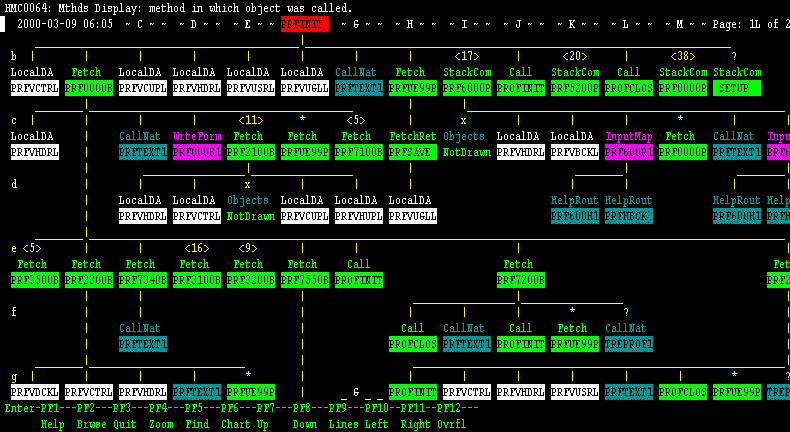Click the Quit function key label

(x=124, y=424)
